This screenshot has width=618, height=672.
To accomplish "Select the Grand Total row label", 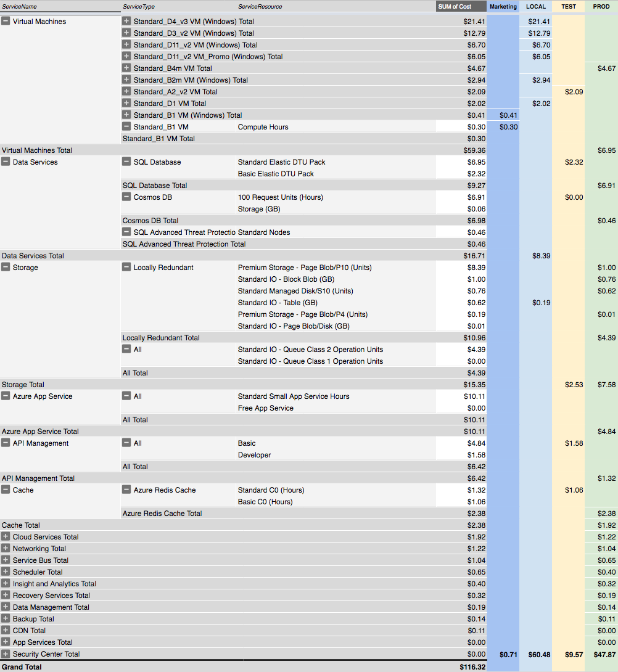I will pyautogui.click(x=22, y=667).
